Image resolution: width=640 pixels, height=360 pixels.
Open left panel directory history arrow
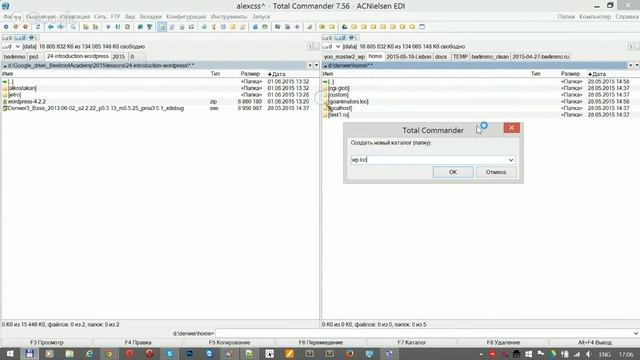point(316,65)
